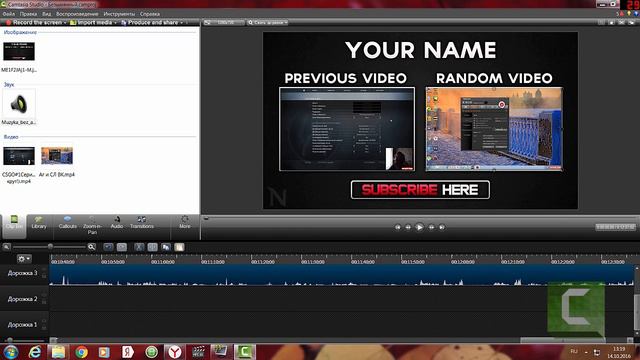Click the RU language indicator in tray
The height and width of the screenshot is (360, 640).
click(x=574, y=351)
